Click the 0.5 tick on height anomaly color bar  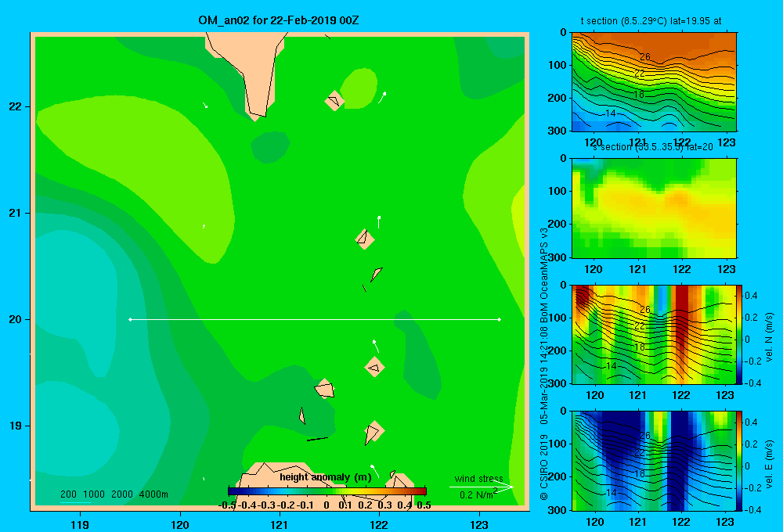pos(424,505)
